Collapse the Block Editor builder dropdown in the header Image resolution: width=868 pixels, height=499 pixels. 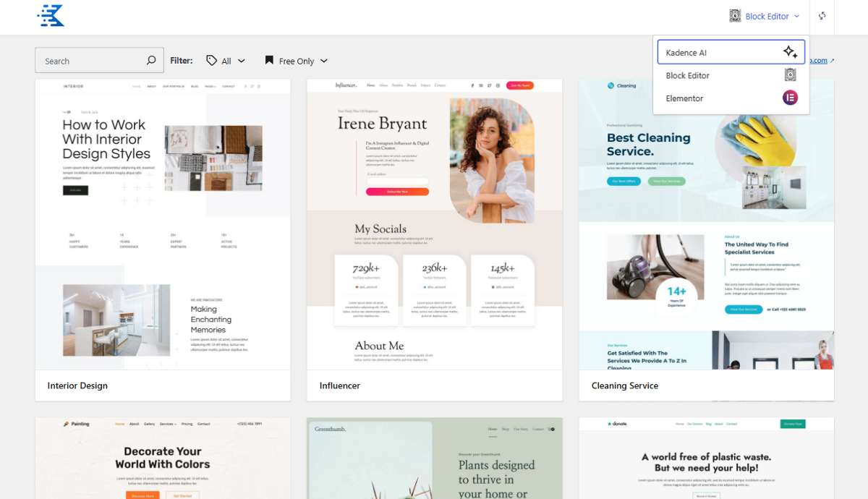[765, 16]
